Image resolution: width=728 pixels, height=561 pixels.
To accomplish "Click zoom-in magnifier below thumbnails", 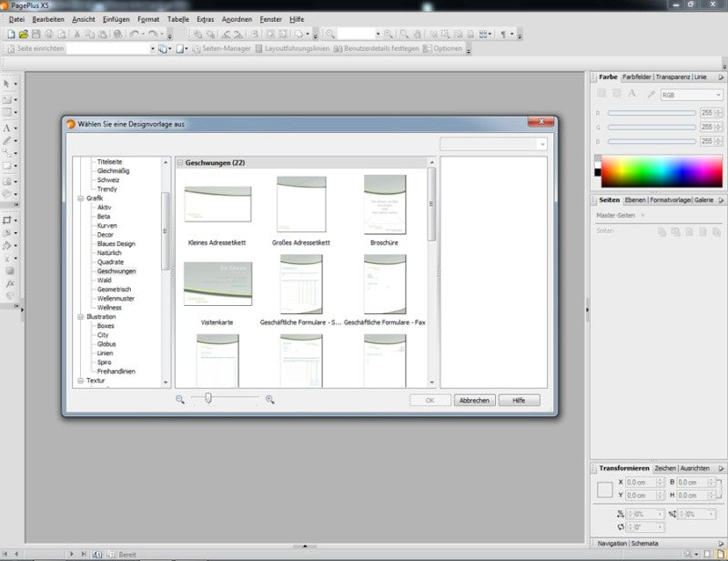I will tap(269, 399).
